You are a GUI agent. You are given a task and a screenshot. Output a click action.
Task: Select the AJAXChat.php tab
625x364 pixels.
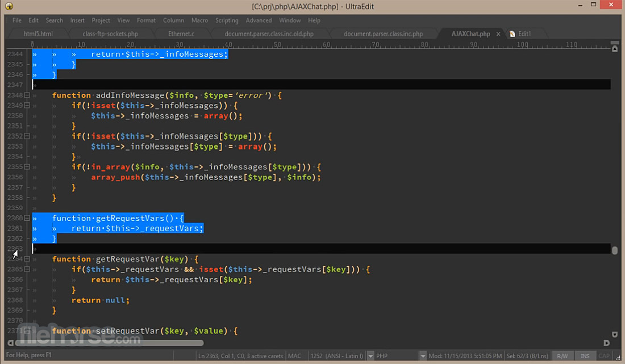click(x=471, y=34)
